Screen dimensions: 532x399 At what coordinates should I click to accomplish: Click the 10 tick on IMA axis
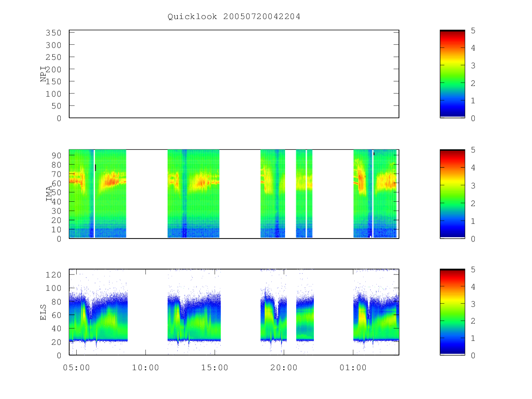[56, 230]
